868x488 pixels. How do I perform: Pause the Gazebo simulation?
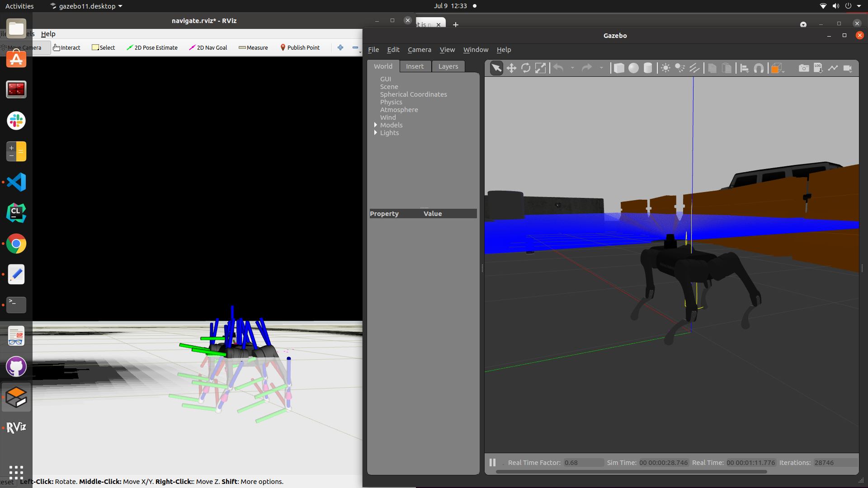point(492,462)
